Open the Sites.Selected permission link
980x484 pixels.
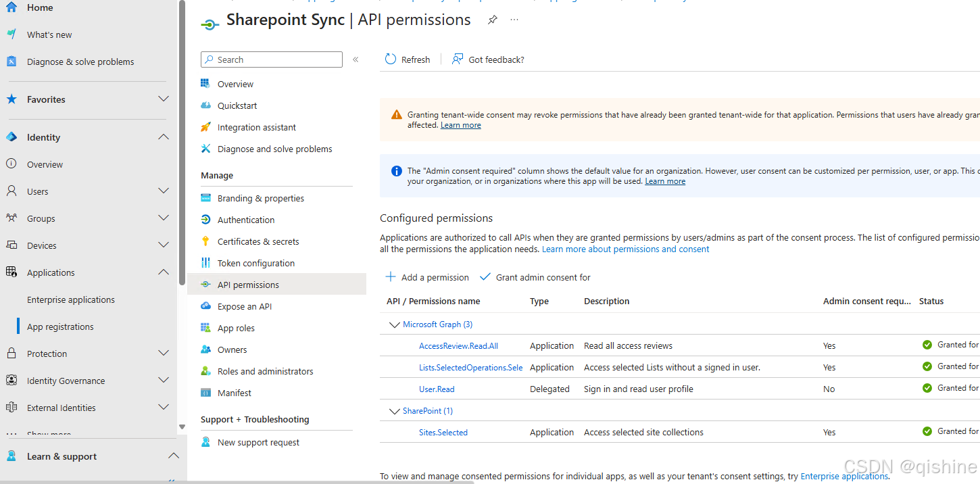point(443,432)
